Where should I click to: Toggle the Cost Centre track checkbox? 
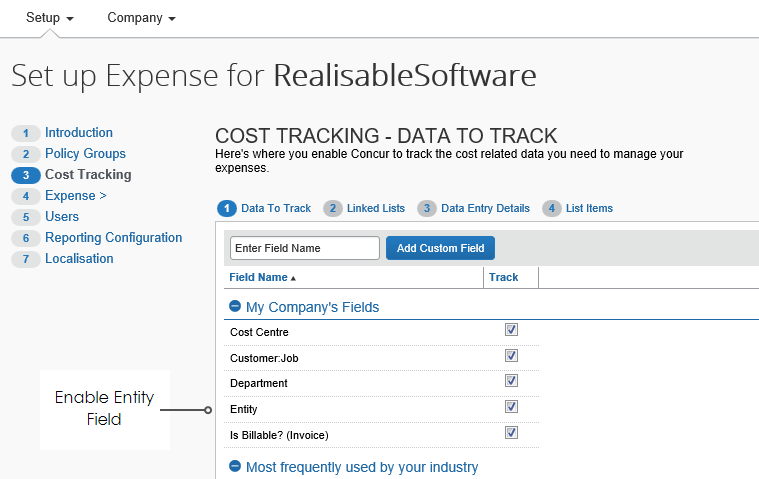511,330
